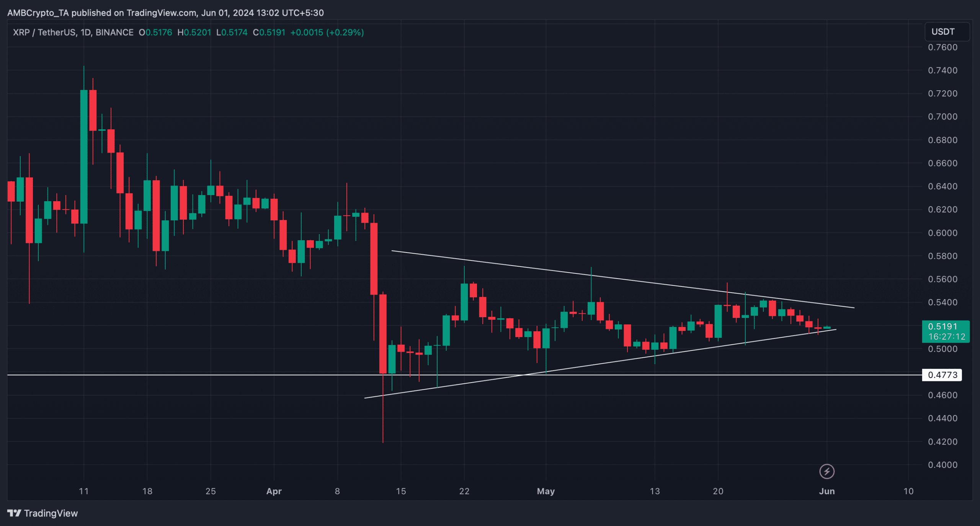
Task: Click the 0.5400 price axis label
Action: coord(942,302)
